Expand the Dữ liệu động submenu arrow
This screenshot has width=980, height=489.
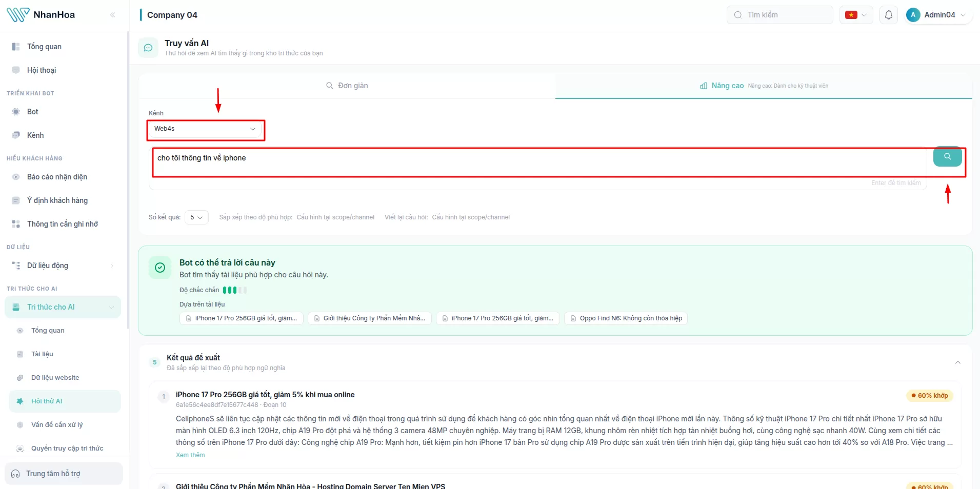tap(112, 266)
